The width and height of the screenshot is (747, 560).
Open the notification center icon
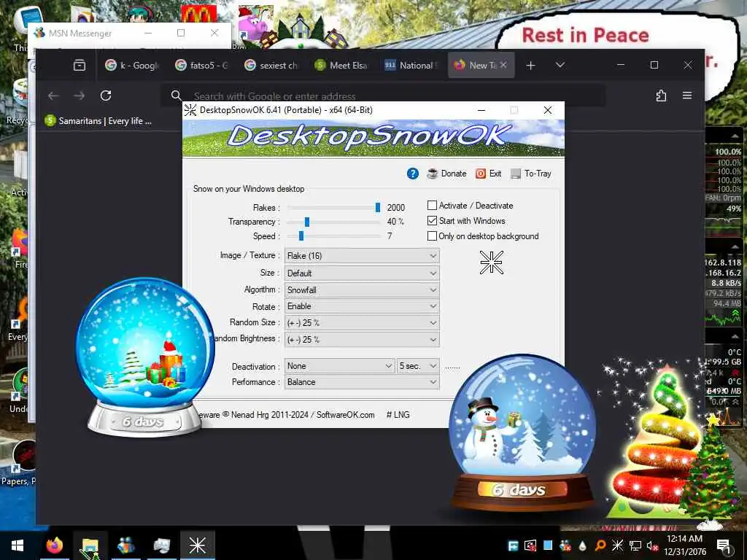[x=724, y=546]
